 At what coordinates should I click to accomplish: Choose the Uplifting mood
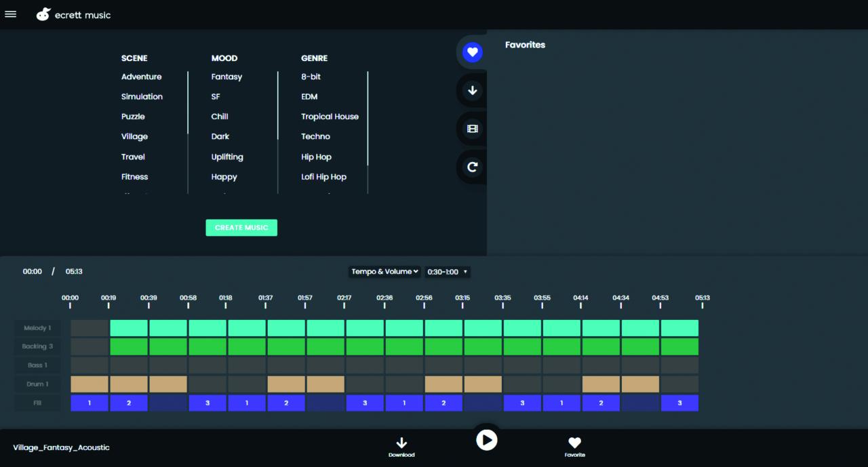[227, 157]
